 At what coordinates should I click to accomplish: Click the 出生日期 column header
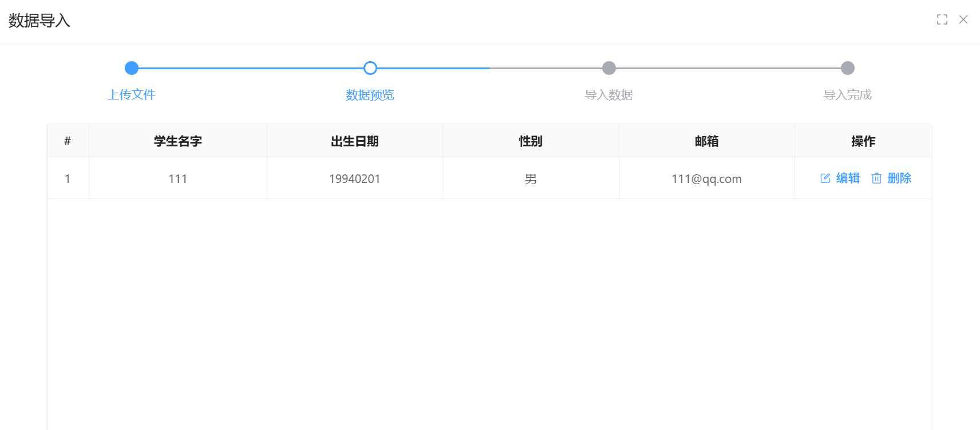click(x=355, y=141)
